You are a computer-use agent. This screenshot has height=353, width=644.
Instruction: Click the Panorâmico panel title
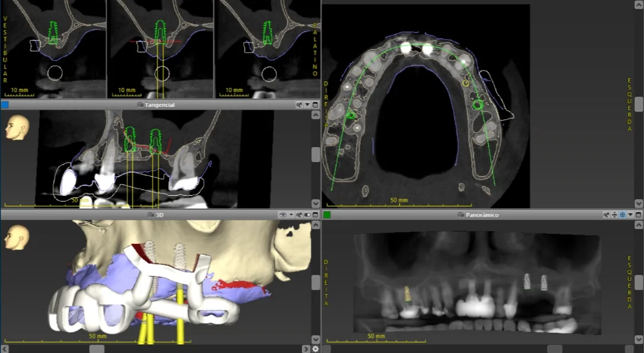tap(482, 215)
